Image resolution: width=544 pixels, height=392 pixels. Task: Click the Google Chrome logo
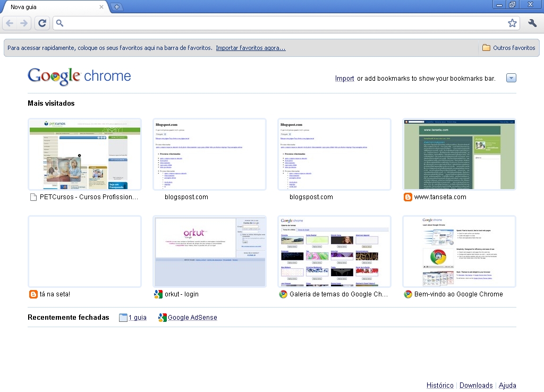[x=80, y=76]
